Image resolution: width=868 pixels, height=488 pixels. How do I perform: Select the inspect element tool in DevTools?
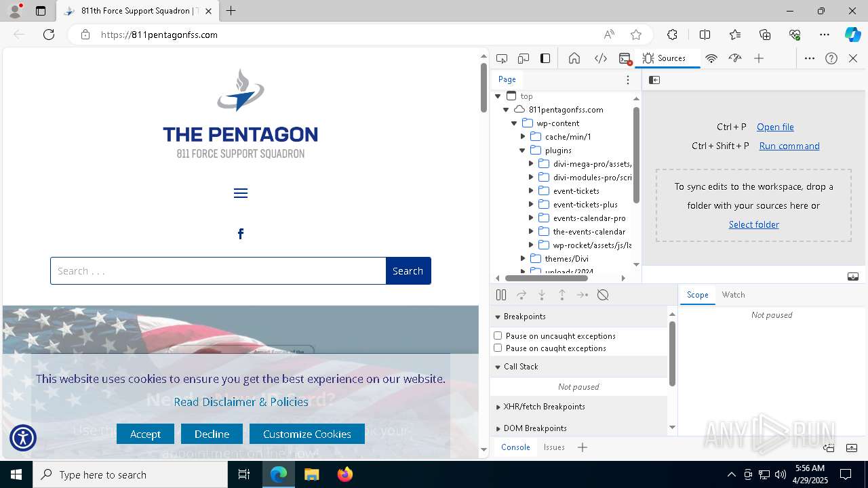(x=502, y=58)
